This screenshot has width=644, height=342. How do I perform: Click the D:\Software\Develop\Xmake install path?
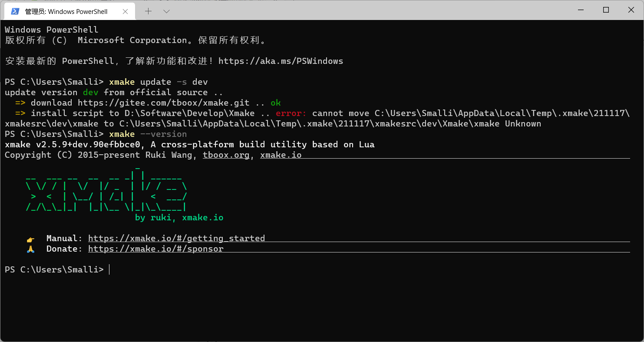189,113
